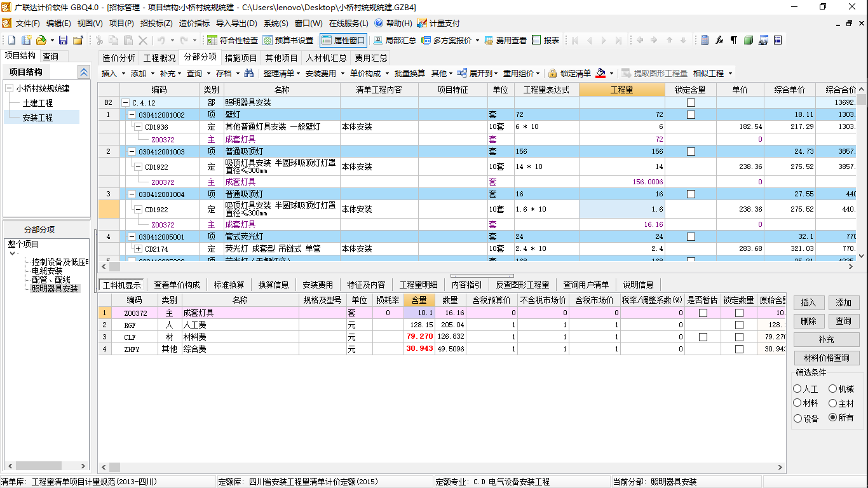Click the 材料价格查询 button
The width and height of the screenshot is (868, 488).
[826, 358]
